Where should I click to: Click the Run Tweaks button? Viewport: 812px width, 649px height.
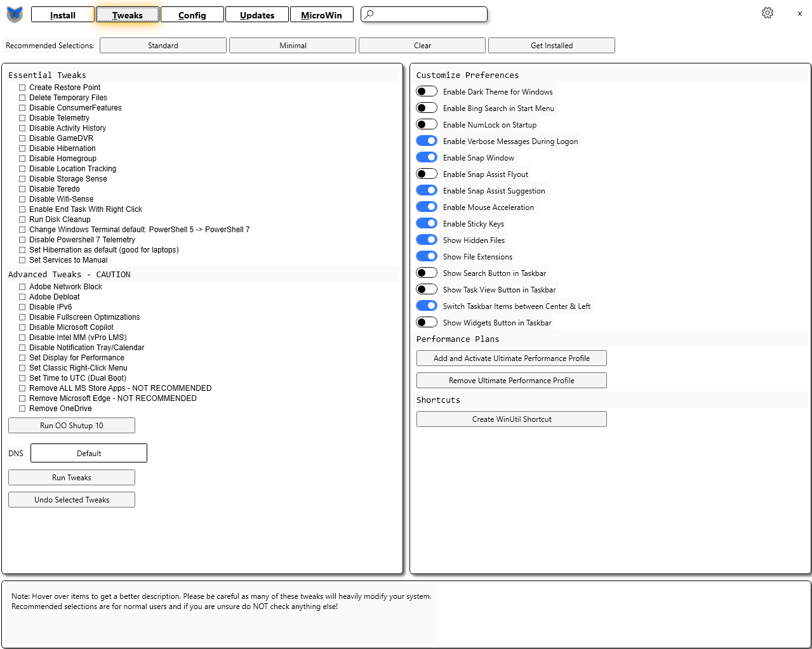tap(71, 477)
